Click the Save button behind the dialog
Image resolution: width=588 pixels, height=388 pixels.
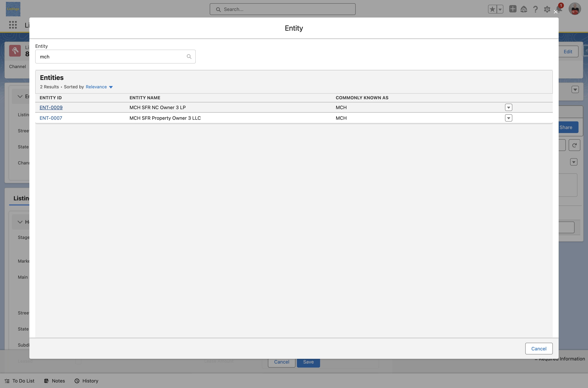[308, 363]
